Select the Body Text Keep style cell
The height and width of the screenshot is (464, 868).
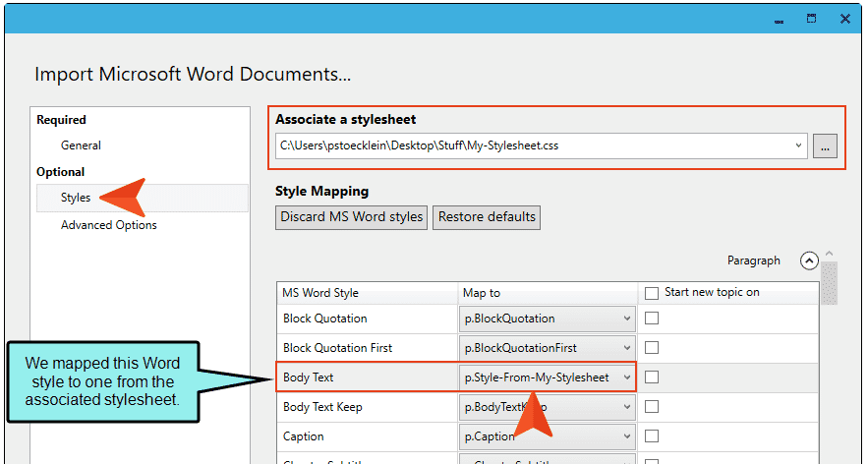[368, 407]
